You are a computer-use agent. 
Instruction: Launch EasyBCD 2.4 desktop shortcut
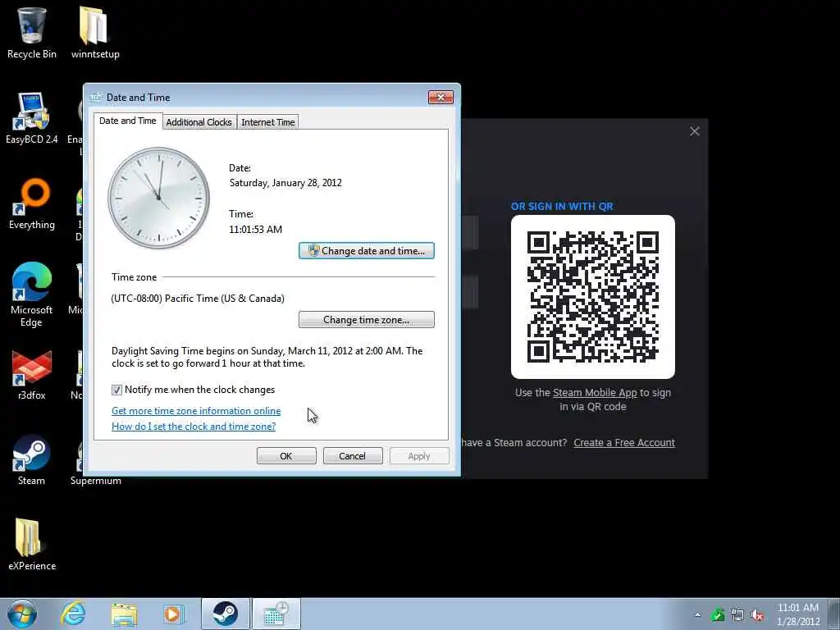click(32, 118)
